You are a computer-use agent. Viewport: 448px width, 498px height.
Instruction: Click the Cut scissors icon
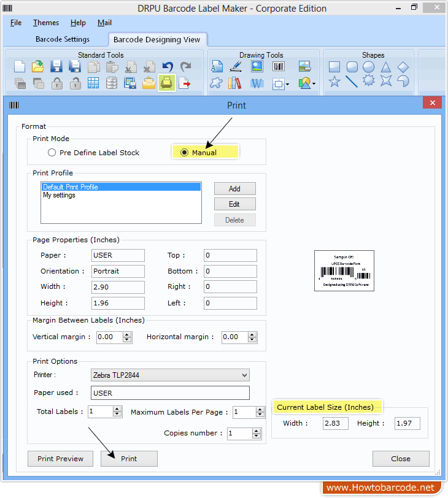(130, 67)
